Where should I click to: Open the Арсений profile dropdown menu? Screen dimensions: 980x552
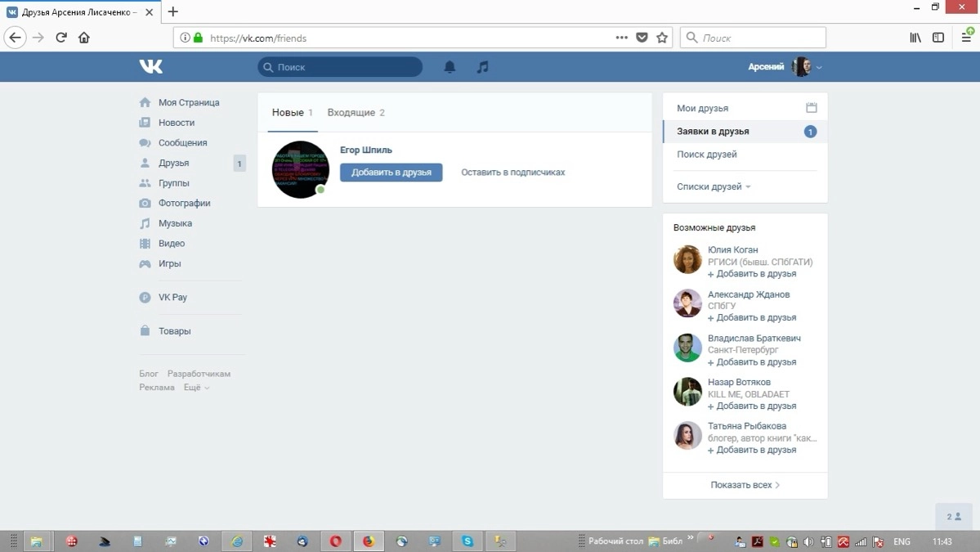[785, 66]
